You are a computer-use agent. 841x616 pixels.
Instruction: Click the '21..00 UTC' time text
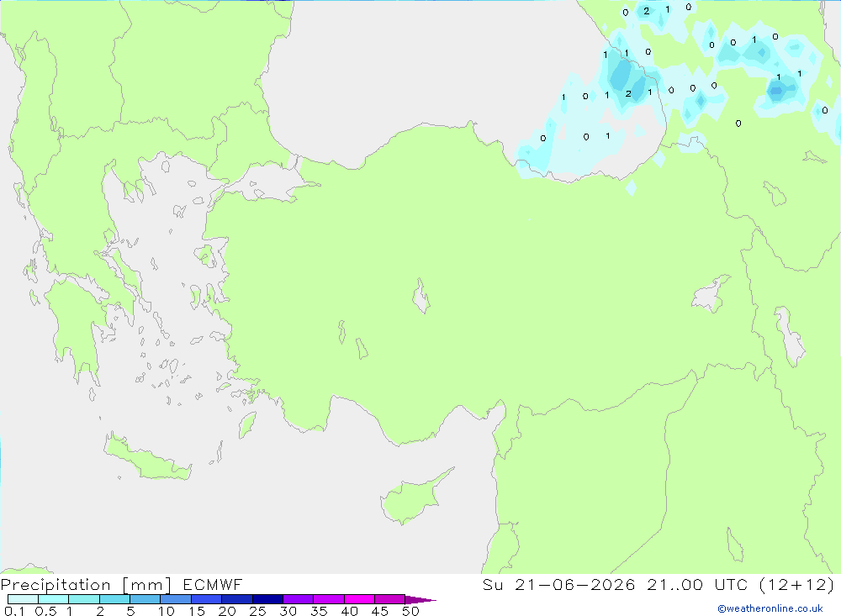[x=697, y=584]
